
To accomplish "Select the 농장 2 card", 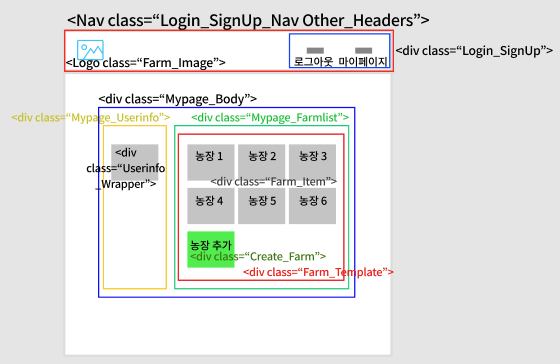I will click(x=261, y=162).
